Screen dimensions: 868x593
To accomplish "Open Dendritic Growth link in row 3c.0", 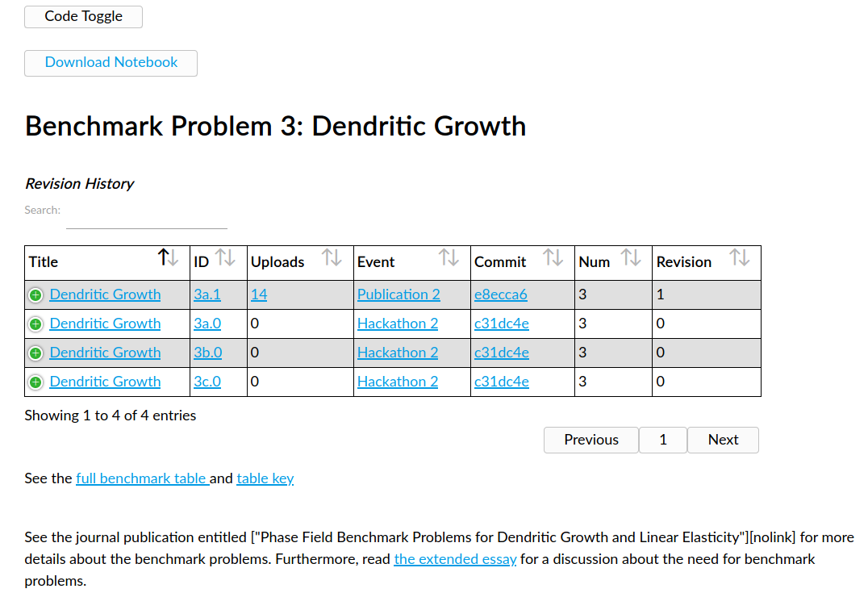I will click(105, 382).
